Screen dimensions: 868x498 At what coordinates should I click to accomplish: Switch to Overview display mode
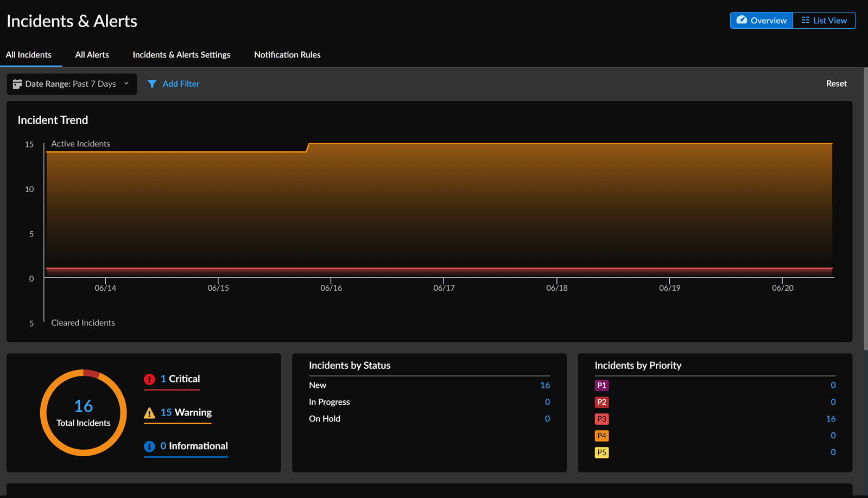(x=761, y=21)
